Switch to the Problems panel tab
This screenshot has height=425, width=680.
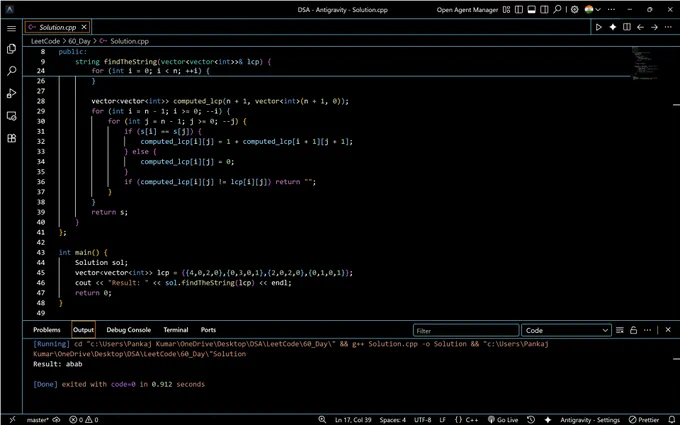pyautogui.click(x=47, y=330)
